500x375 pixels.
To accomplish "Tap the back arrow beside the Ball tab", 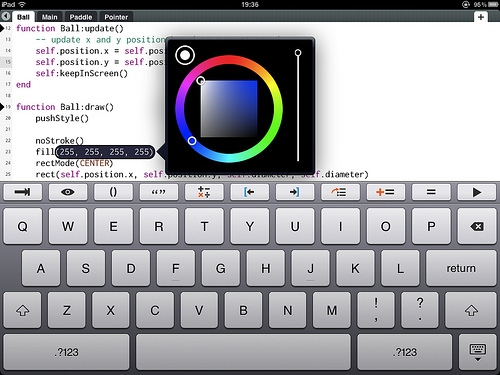I will click(x=6, y=16).
